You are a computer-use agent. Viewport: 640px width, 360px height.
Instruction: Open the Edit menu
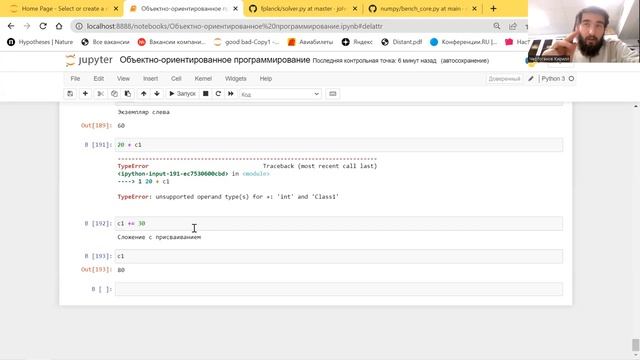click(99, 78)
